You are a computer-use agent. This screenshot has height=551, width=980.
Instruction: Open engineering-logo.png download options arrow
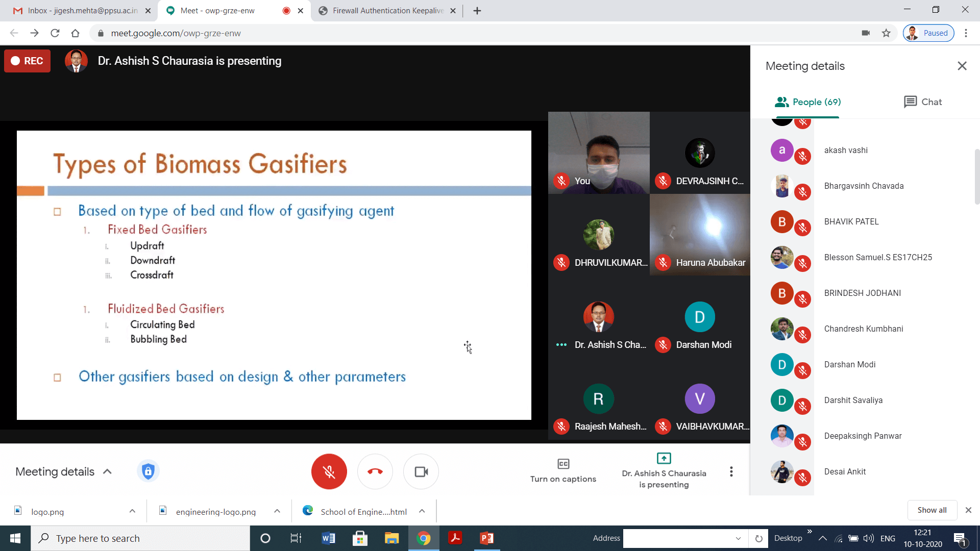point(277,511)
